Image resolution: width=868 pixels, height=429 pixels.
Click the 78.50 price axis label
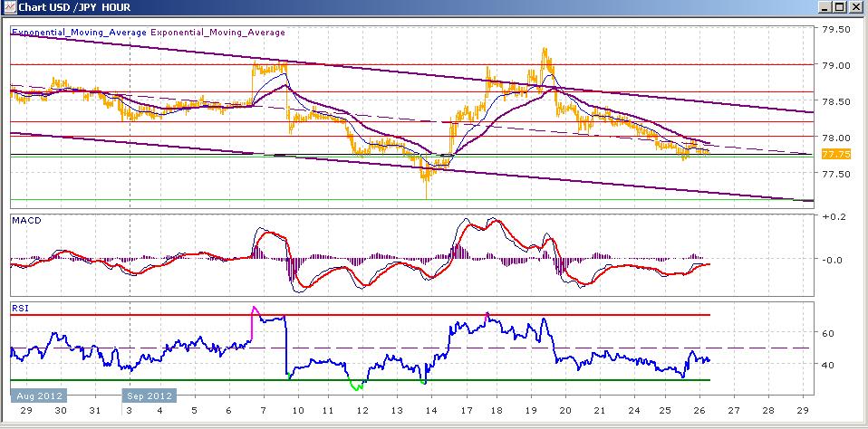pyautogui.click(x=836, y=101)
